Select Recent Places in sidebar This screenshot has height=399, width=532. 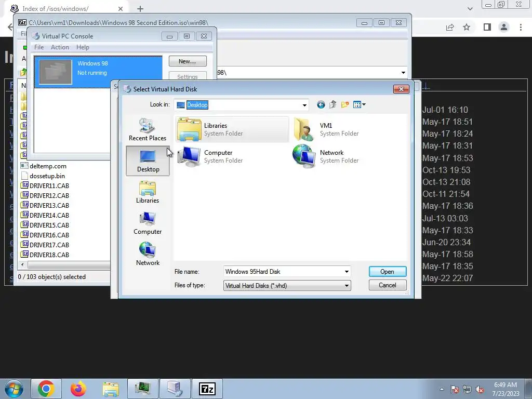click(x=148, y=129)
